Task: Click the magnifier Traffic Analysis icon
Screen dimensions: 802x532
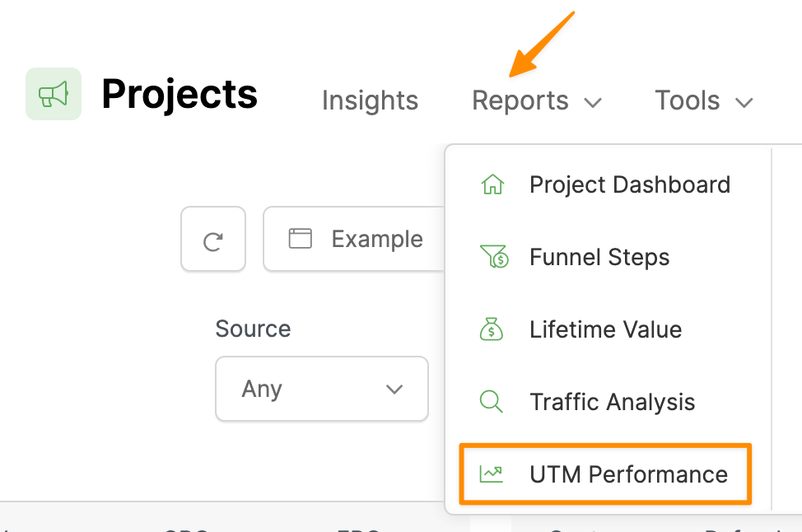Action: (x=492, y=402)
